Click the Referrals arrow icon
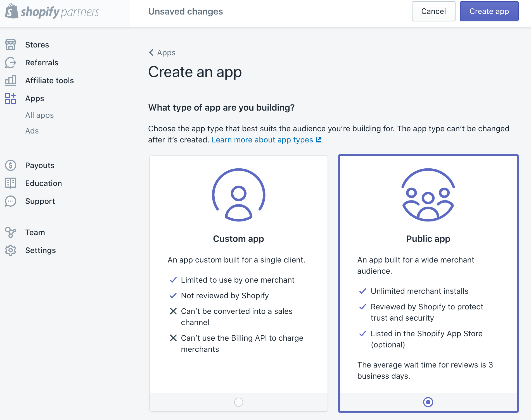531x420 pixels. point(11,63)
